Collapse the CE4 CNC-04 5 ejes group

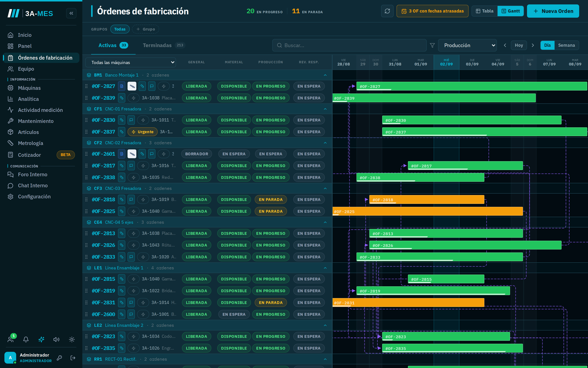coord(325,222)
